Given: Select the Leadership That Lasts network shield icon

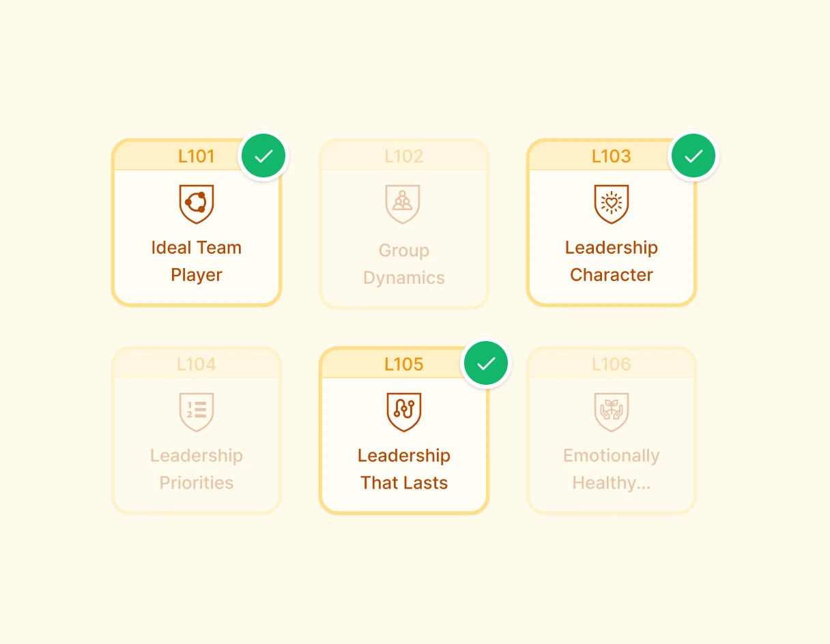Looking at the screenshot, I should point(403,411).
